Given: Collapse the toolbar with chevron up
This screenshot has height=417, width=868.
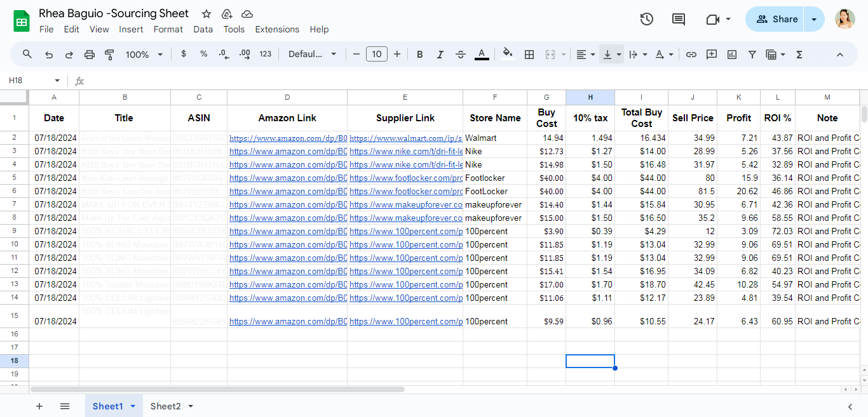Looking at the screenshot, I should tap(839, 55).
